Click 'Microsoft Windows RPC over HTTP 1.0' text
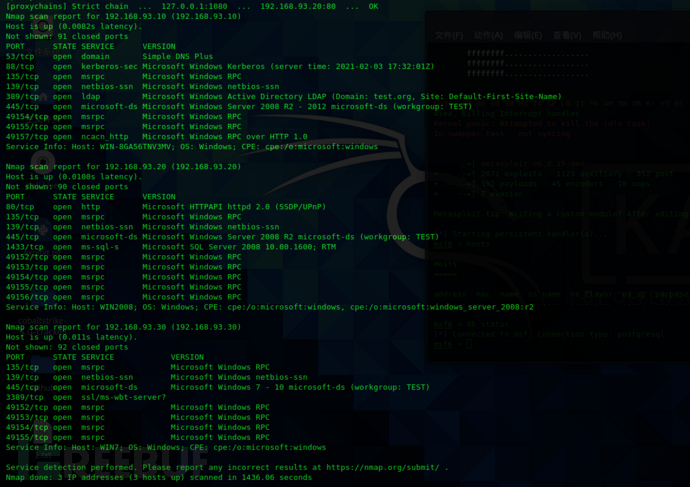Viewport: 690px width, 487px height. click(x=225, y=136)
